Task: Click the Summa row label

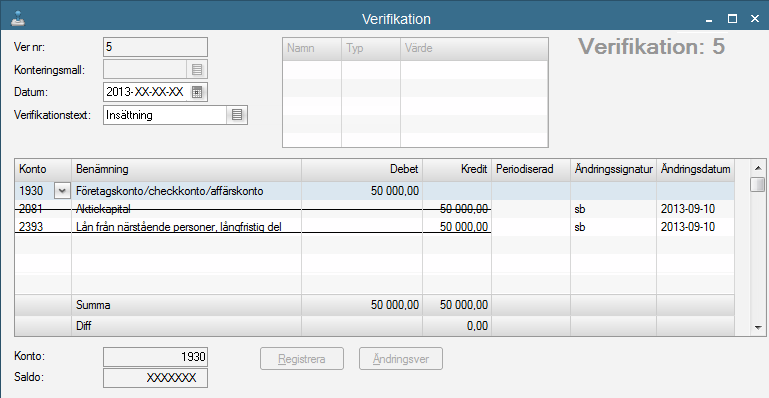Action: [93, 305]
